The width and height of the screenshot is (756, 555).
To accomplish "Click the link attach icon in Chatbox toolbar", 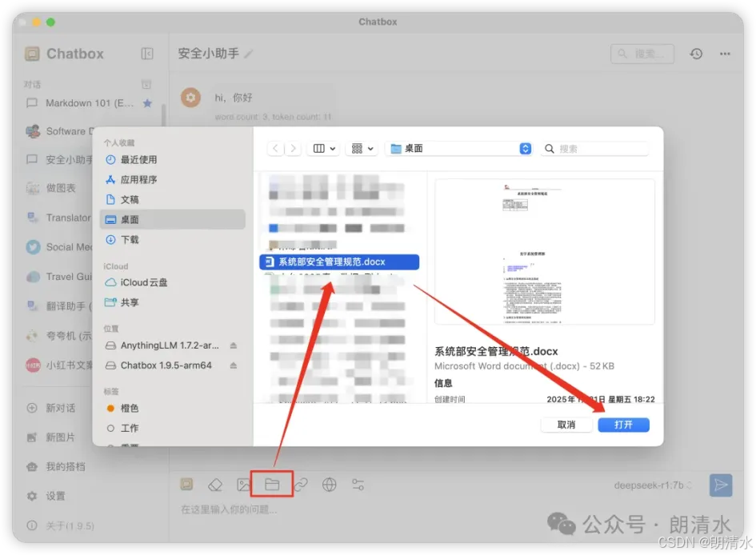I will tap(301, 484).
